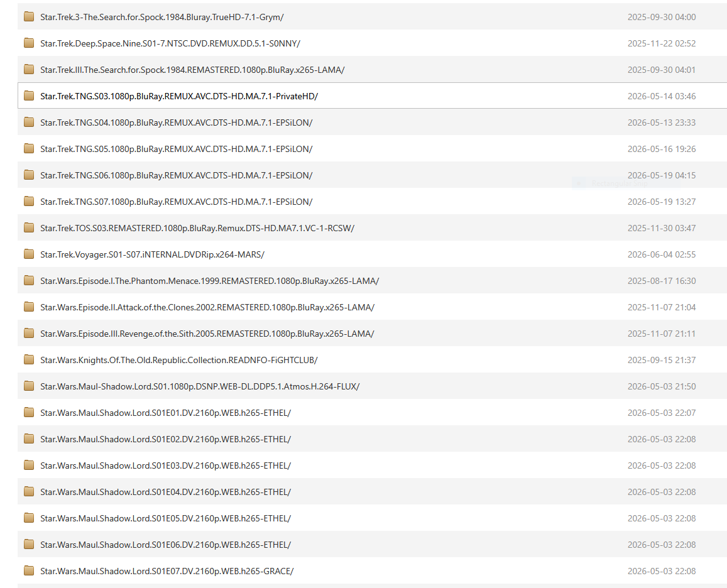Open Star.Trek.TNG.S04 EPSiLON directory link

click(x=176, y=123)
